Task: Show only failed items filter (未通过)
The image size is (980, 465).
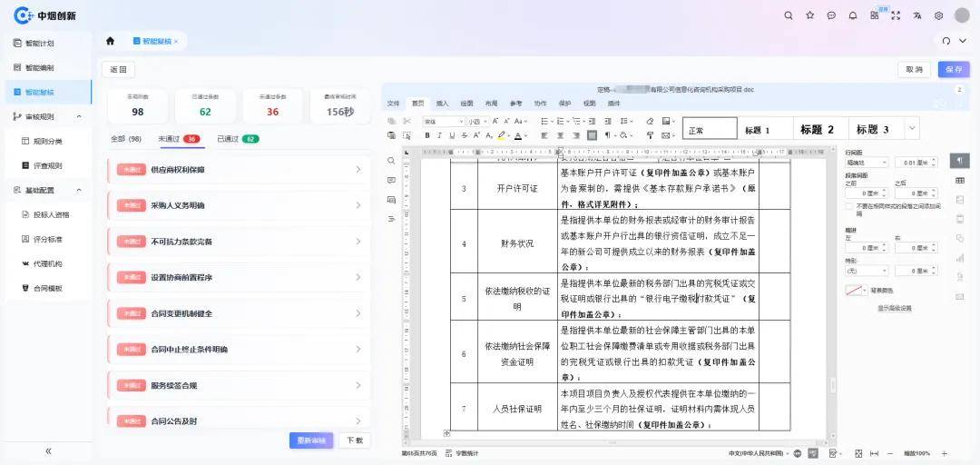Action: [179, 139]
